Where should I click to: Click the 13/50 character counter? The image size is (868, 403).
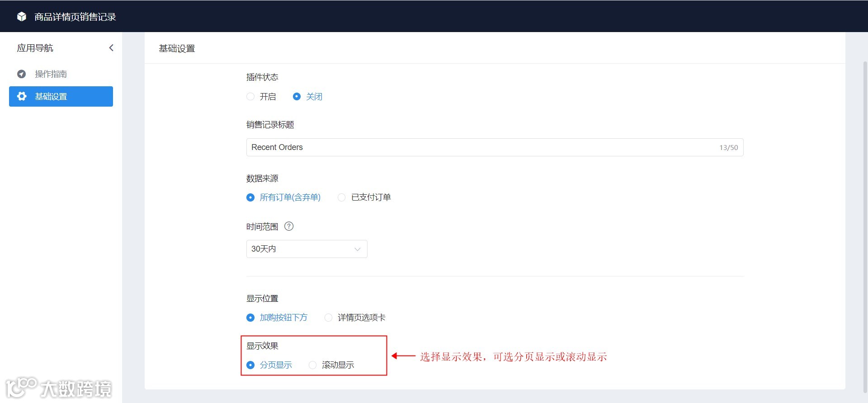point(728,148)
